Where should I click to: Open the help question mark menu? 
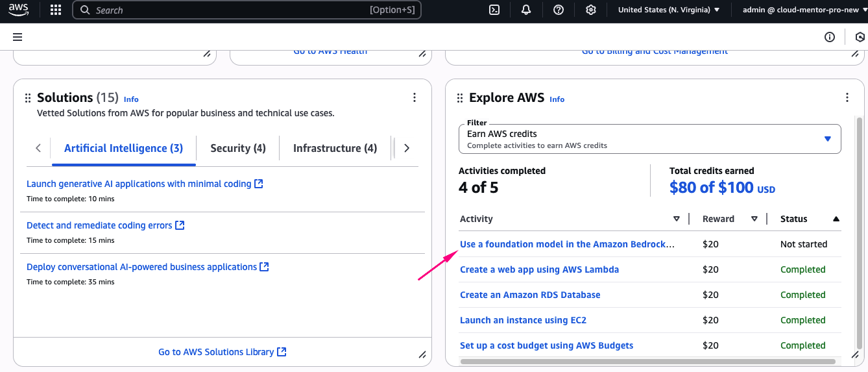(x=559, y=10)
